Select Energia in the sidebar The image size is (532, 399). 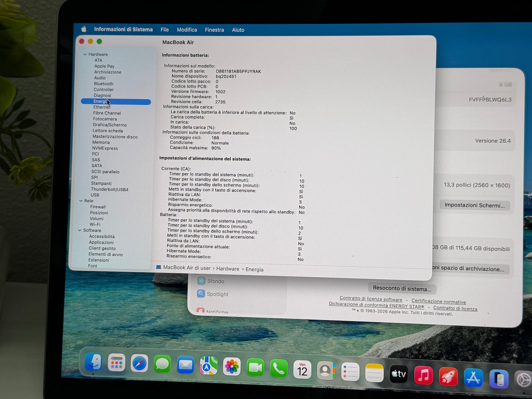[x=116, y=102]
